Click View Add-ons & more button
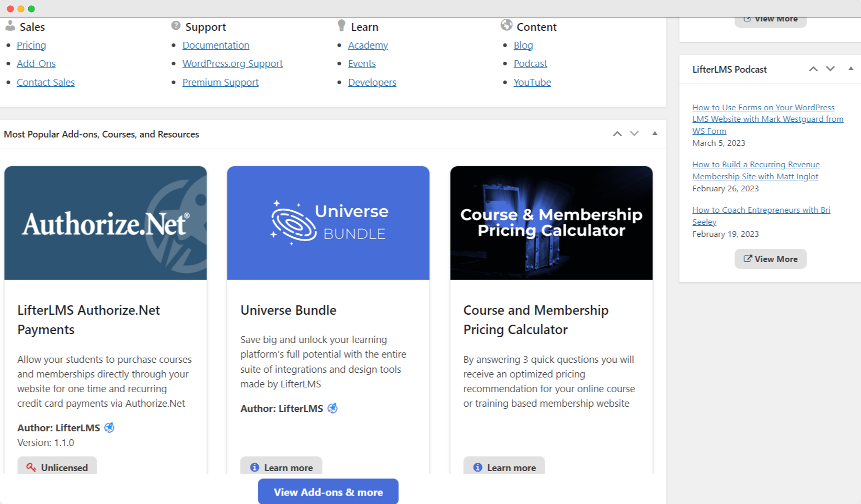The image size is (861, 504). point(328,491)
